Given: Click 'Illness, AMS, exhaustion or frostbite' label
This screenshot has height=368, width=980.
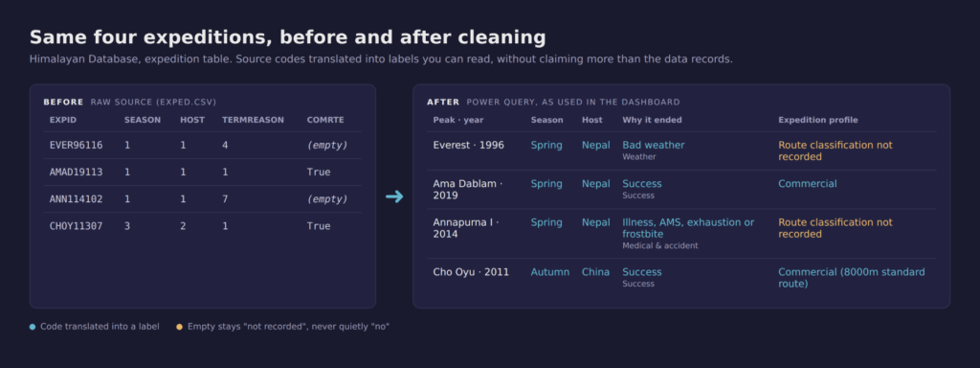Looking at the screenshot, I should tap(688, 228).
